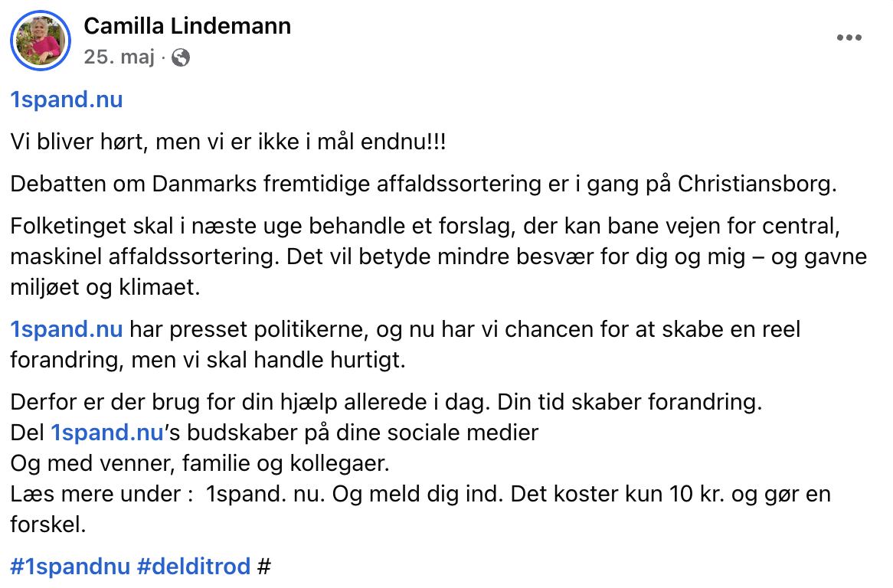
Task: Open the post timestamp 25. maj
Action: 119,57
